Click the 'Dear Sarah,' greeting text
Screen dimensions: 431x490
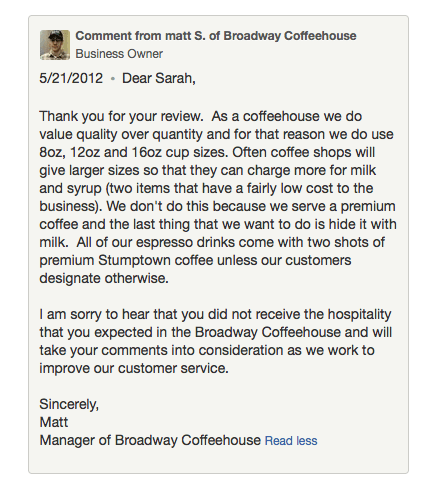159,78
